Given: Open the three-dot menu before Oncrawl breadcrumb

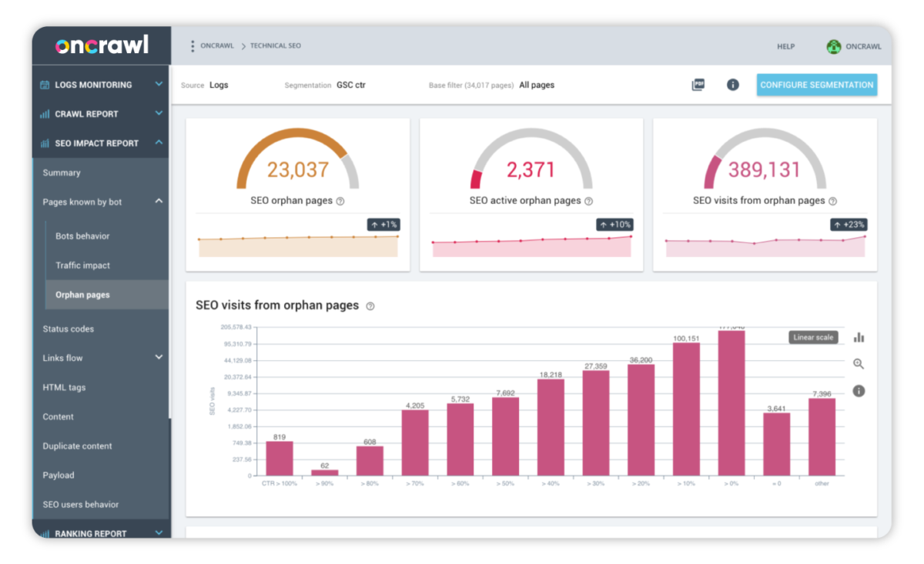Looking at the screenshot, I should (x=192, y=46).
